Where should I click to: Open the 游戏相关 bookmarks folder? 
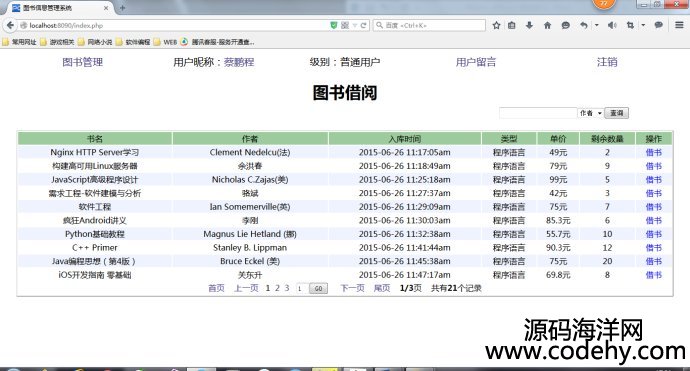(x=57, y=42)
